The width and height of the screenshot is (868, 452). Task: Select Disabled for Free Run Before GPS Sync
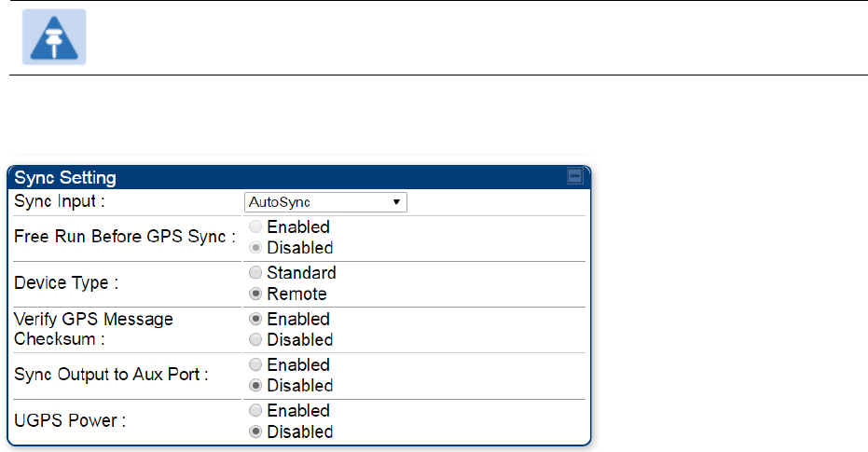255,248
